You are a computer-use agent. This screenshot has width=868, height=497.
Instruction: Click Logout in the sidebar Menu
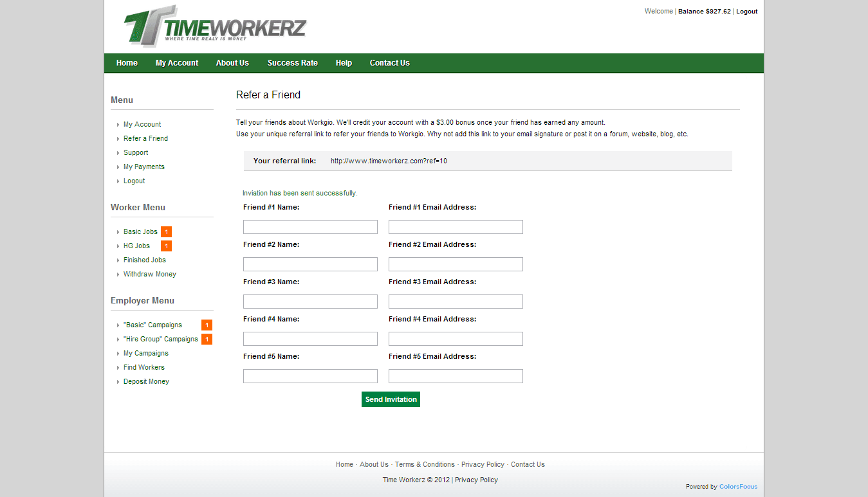coord(134,181)
